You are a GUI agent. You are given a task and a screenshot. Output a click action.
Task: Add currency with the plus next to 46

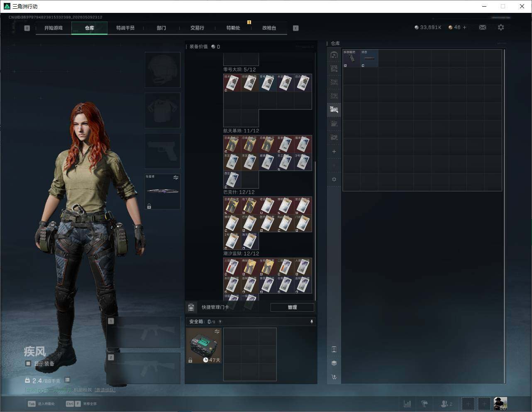coord(464,27)
